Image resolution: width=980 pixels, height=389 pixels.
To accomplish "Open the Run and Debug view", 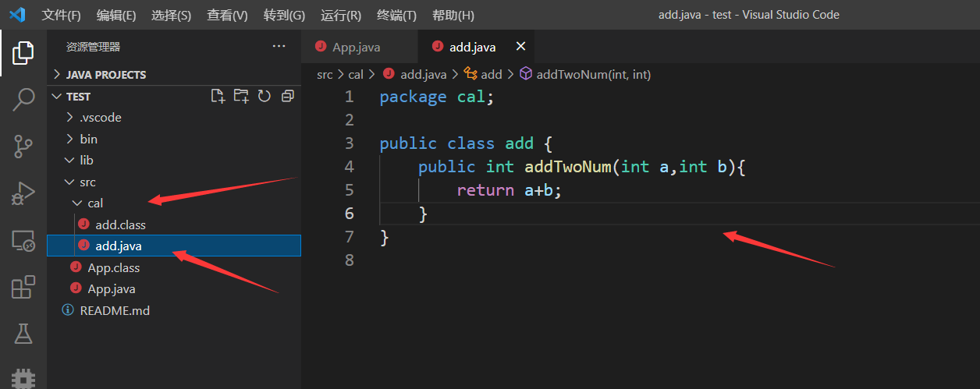I will [23, 193].
